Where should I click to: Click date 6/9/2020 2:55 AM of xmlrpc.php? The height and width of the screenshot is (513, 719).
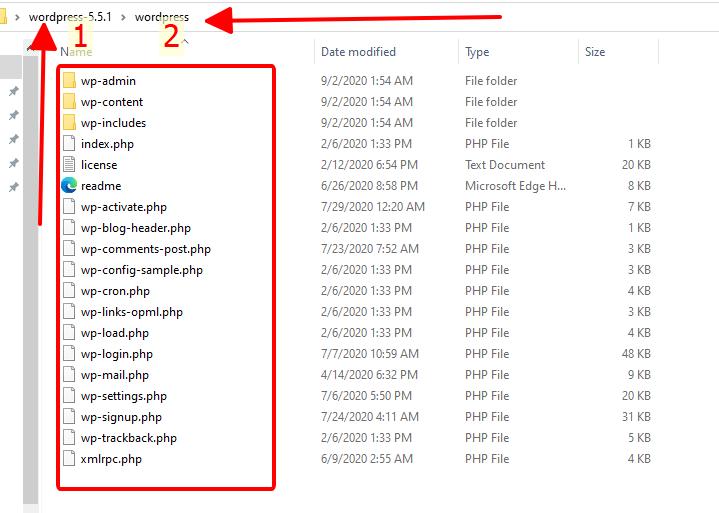(367, 458)
